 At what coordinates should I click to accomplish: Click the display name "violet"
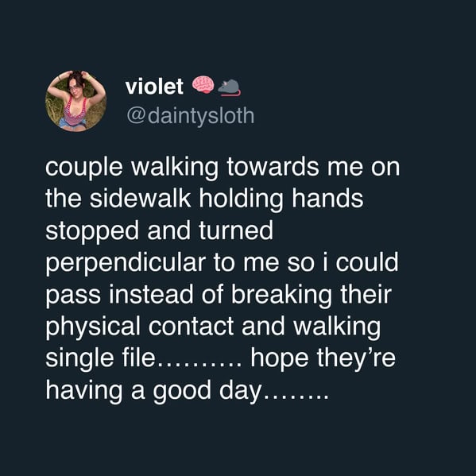pyautogui.click(x=154, y=87)
